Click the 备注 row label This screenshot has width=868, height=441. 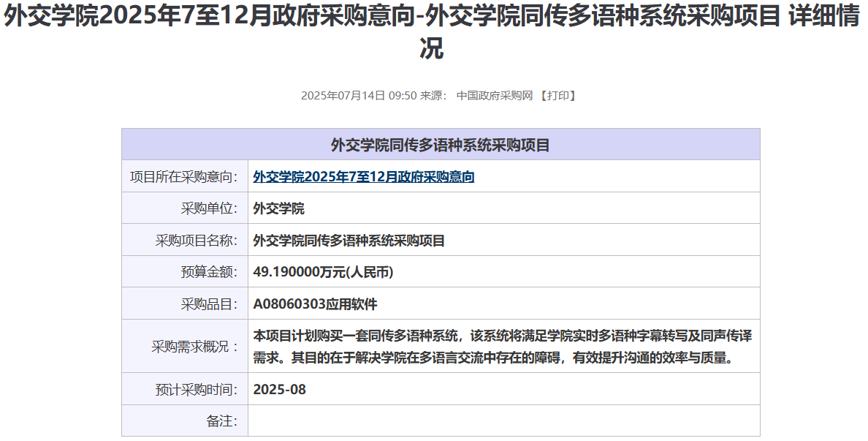(222, 421)
